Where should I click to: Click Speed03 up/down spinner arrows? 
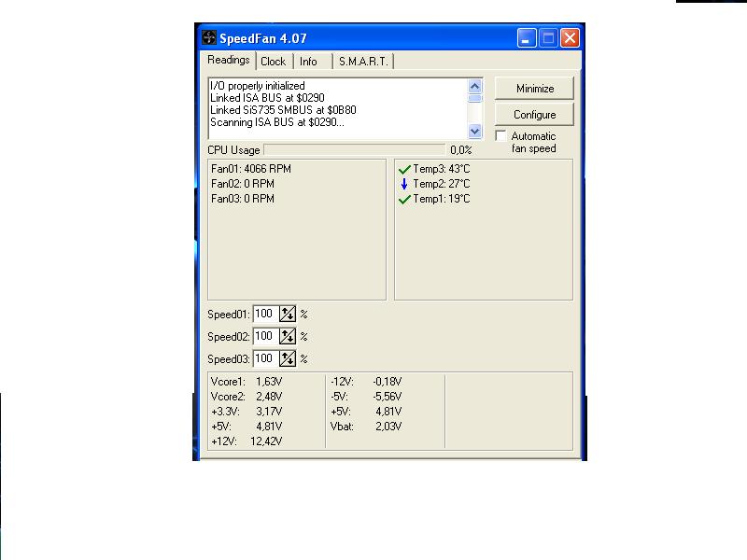click(288, 358)
